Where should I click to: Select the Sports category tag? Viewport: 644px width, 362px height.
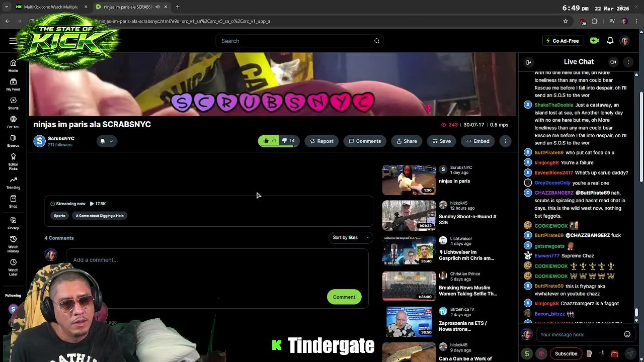(x=59, y=216)
